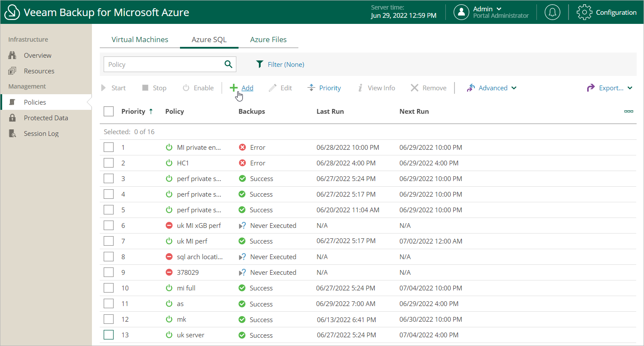The image size is (644, 346).
Task: Check the uk MI xGB perf row box
Action: [108, 225]
